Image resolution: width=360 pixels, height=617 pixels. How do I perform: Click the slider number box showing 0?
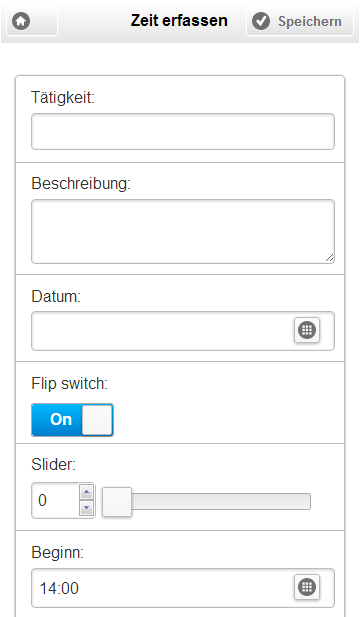[x=56, y=501]
